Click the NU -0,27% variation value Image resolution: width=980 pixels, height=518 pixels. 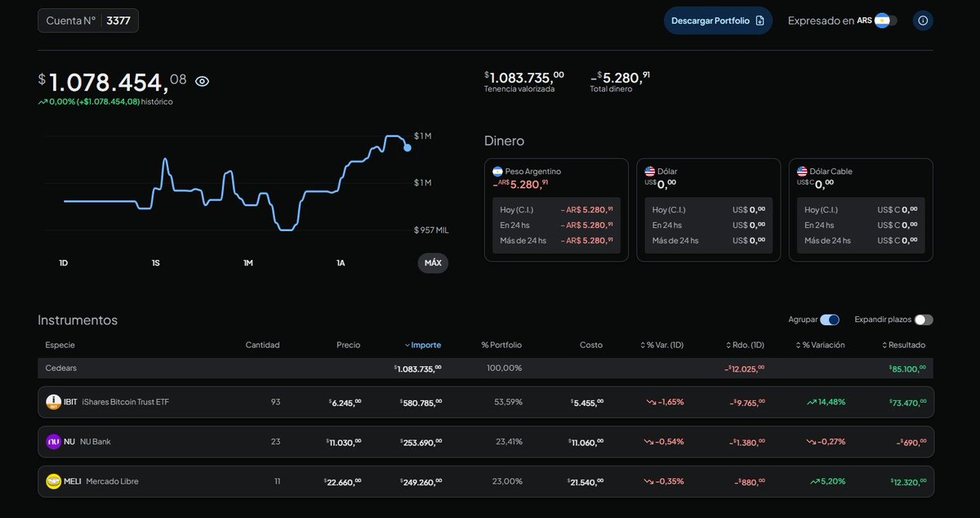(x=826, y=441)
